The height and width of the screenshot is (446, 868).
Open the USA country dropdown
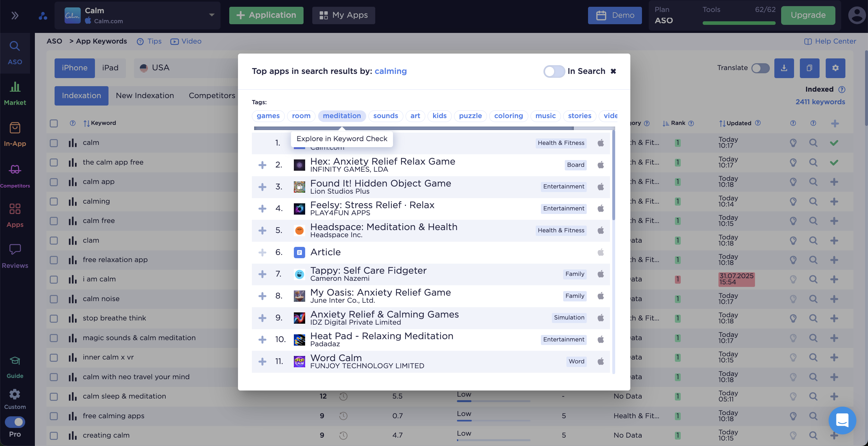186,68
